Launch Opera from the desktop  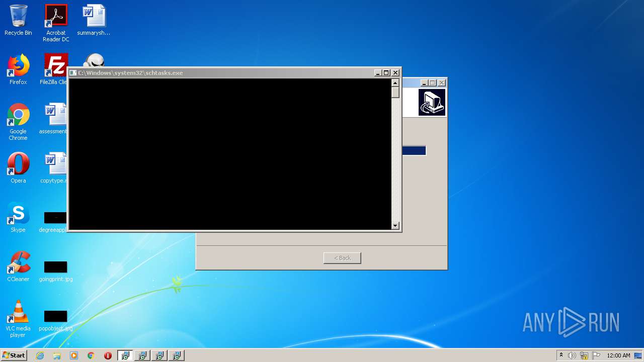[x=18, y=168]
